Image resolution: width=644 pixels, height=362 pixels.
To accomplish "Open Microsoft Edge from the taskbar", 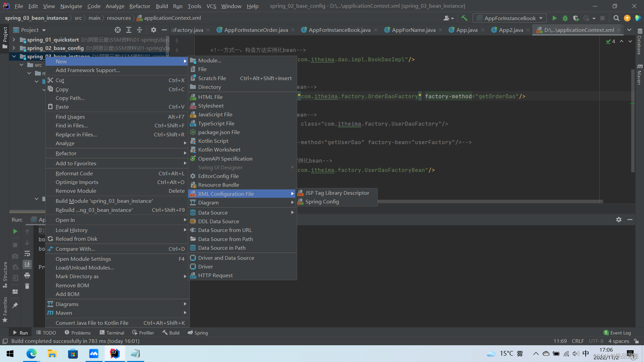I will tap(31, 354).
